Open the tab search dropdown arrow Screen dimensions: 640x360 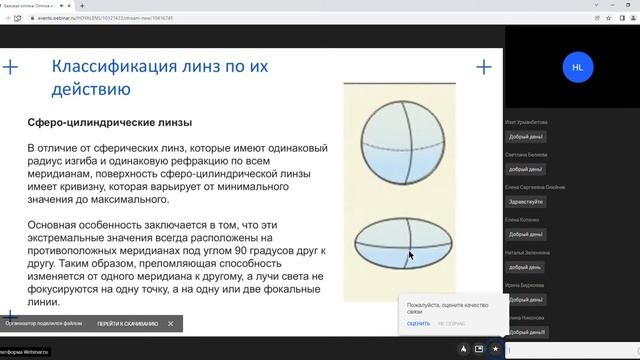click(596, 5)
